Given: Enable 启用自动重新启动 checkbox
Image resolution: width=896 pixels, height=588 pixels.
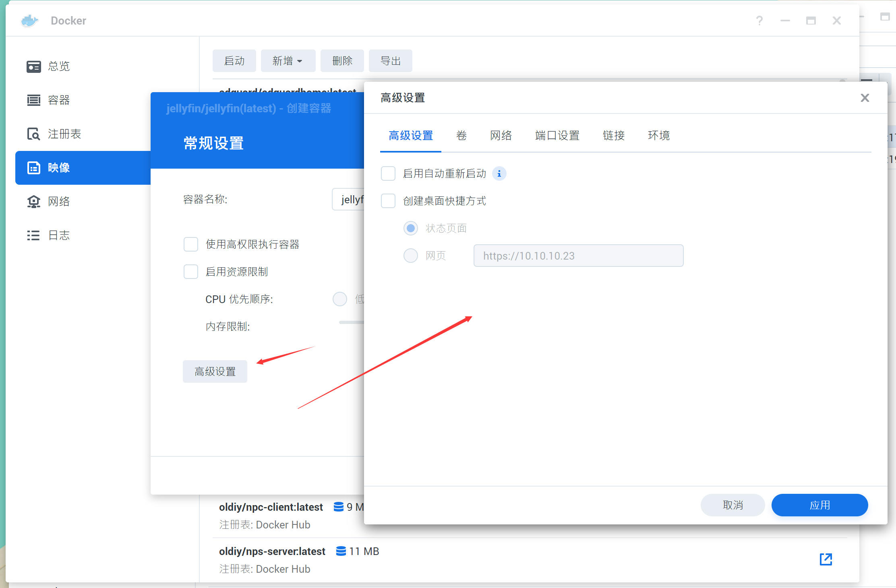Looking at the screenshot, I should tap(388, 173).
